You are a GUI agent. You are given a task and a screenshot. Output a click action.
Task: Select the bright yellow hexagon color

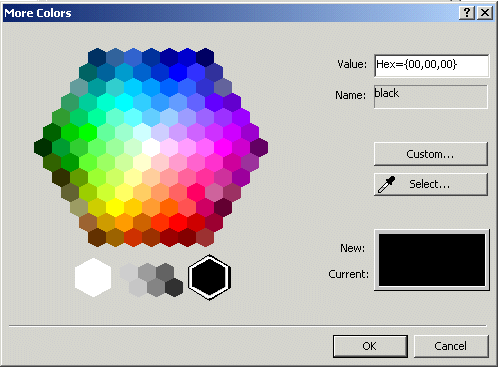tap(115, 207)
